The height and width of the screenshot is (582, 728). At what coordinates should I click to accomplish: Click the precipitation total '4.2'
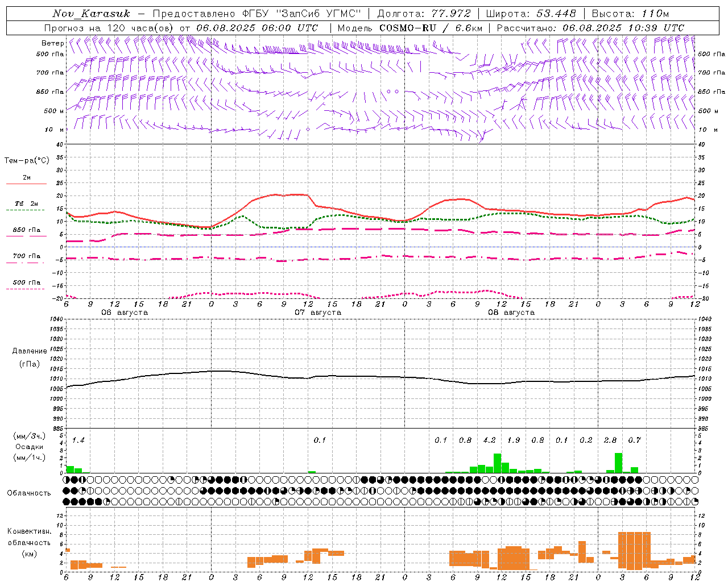click(x=490, y=440)
